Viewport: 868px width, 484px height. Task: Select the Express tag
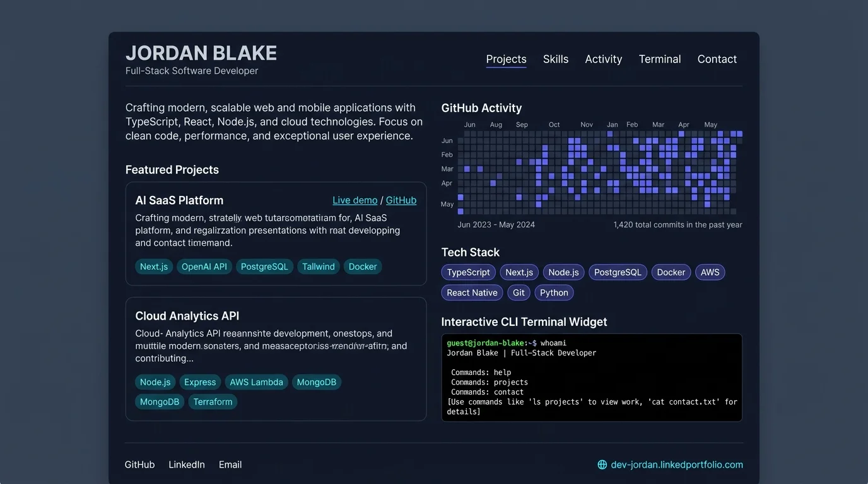[200, 382]
